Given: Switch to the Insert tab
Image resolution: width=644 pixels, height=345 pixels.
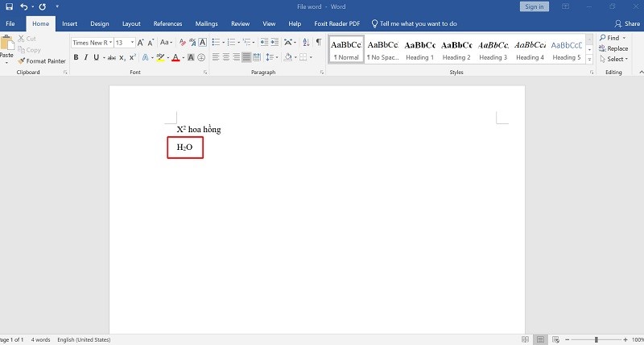Looking at the screenshot, I should click(69, 24).
